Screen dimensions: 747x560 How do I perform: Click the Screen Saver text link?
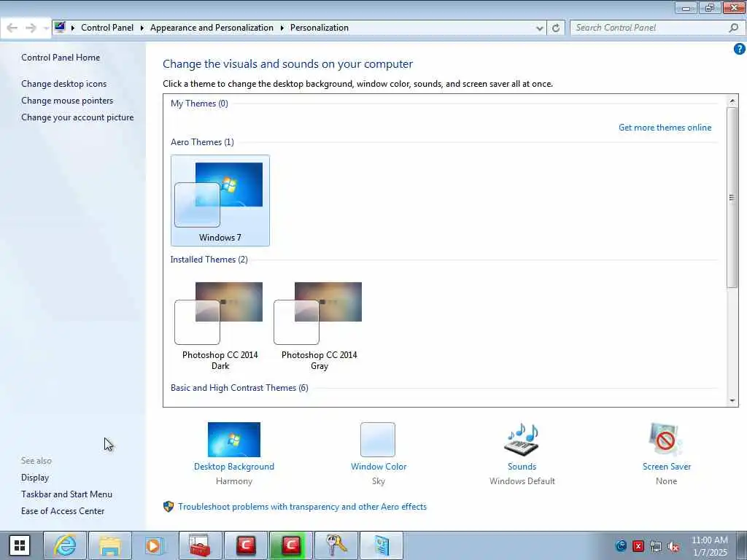667,467
